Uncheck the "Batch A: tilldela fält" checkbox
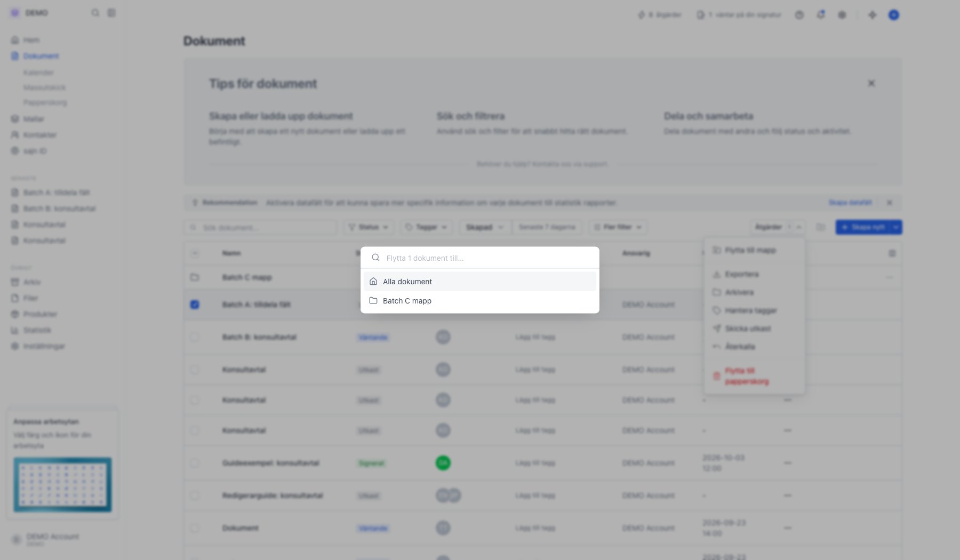Viewport: 960px width, 560px height. click(195, 305)
